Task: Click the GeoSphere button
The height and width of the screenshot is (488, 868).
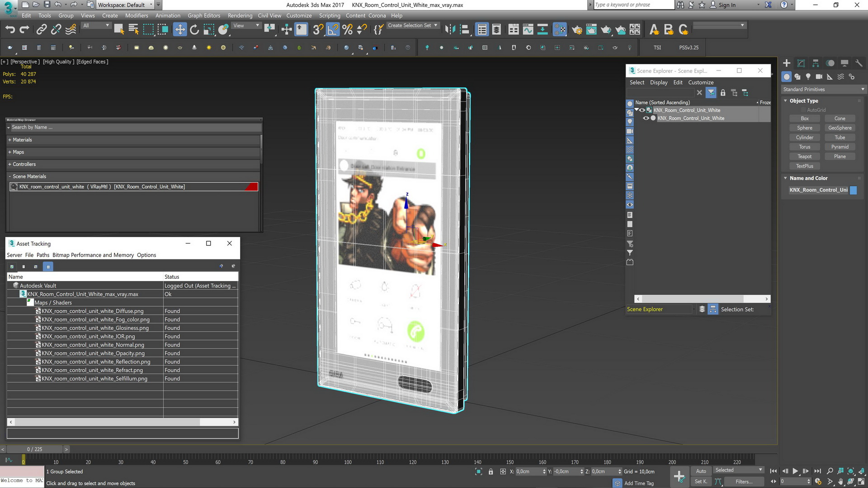Action: [x=840, y=128]
